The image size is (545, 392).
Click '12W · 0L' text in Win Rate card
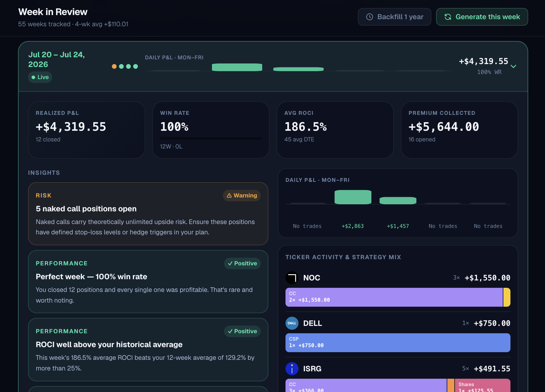171,146
